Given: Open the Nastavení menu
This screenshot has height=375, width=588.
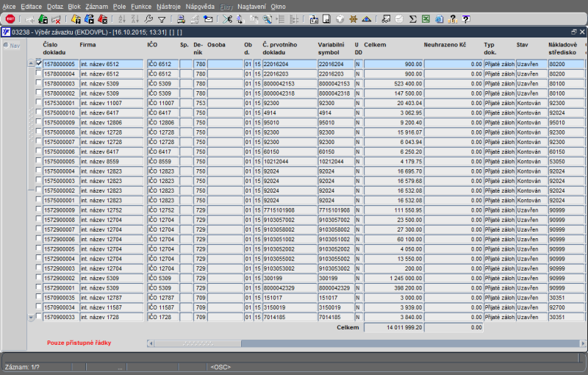Looking at the screenshot, I should point(251,7).
